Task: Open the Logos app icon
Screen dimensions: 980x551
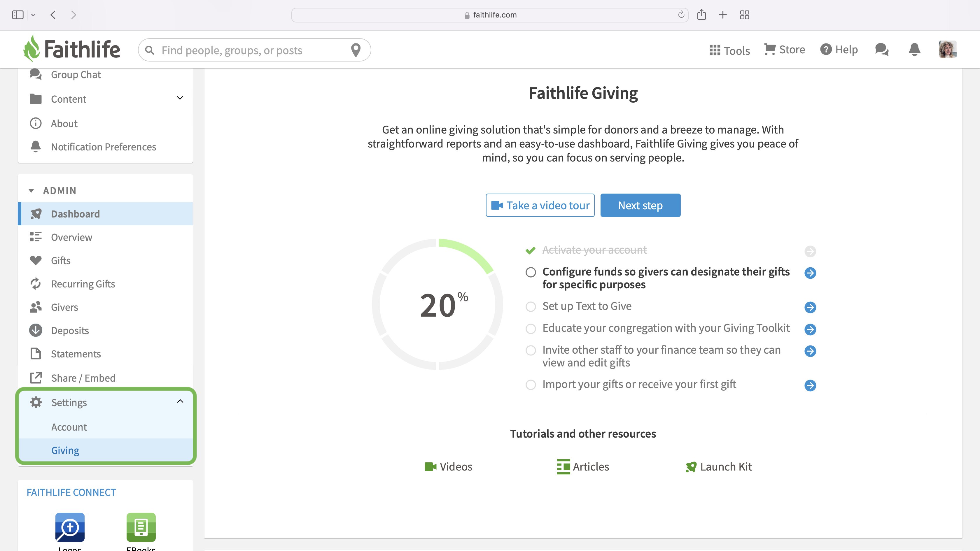Action: click(x=70, y=527)
